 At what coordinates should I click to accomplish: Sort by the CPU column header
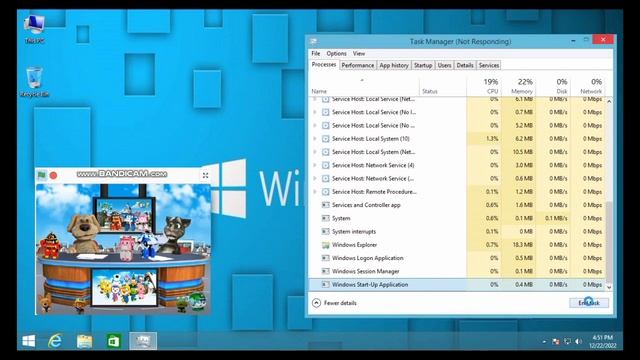pos(484,86)
